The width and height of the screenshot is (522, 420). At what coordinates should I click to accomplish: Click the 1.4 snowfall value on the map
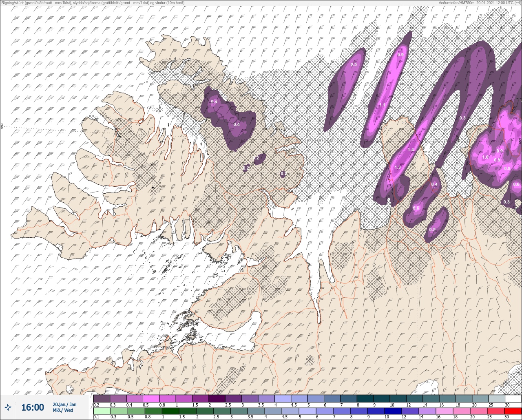point(411,150)
